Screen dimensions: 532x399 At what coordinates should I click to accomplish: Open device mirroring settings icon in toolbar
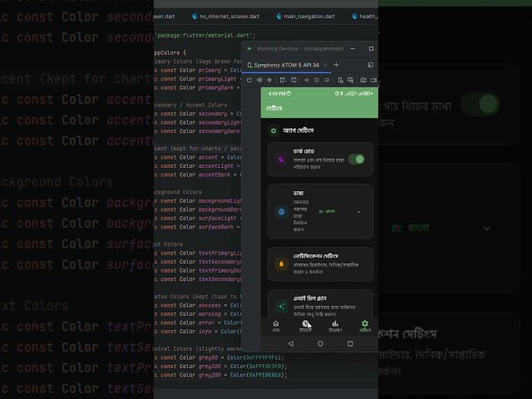click(340, 80)
